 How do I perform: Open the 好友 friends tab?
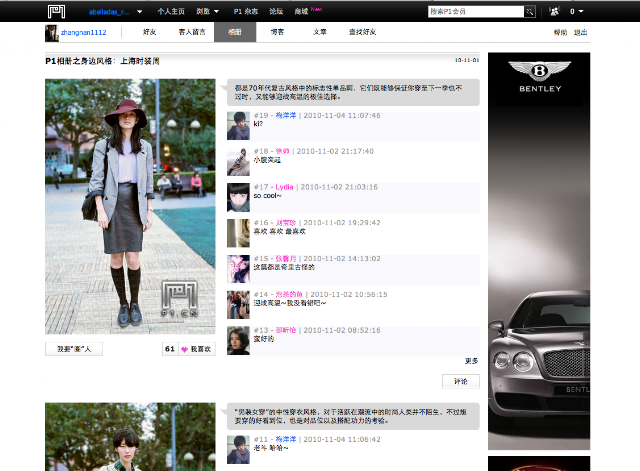tap(149, 32)
